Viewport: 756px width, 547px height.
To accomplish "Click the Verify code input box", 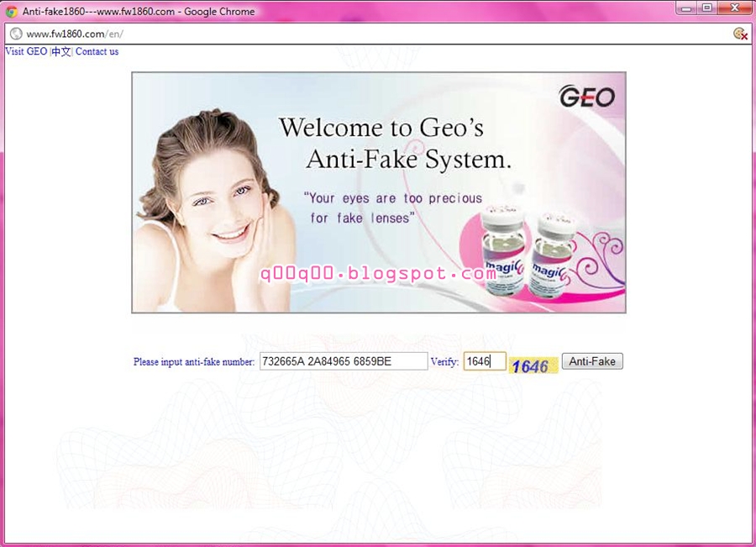I will (485, 360).
